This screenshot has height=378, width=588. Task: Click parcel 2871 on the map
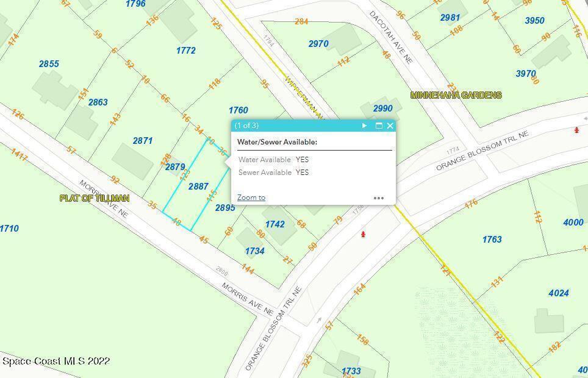(142, 141)
